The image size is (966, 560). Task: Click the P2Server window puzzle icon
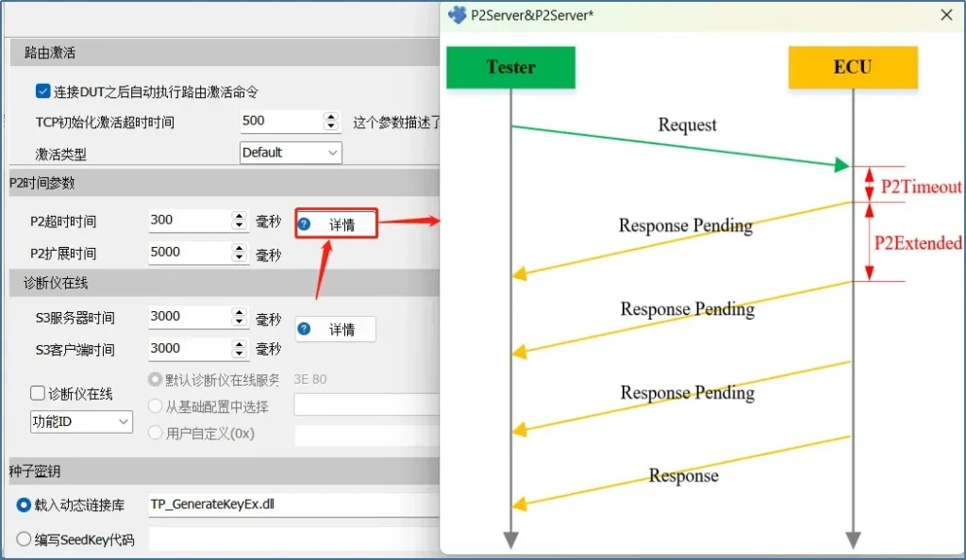tap(458, 15)
